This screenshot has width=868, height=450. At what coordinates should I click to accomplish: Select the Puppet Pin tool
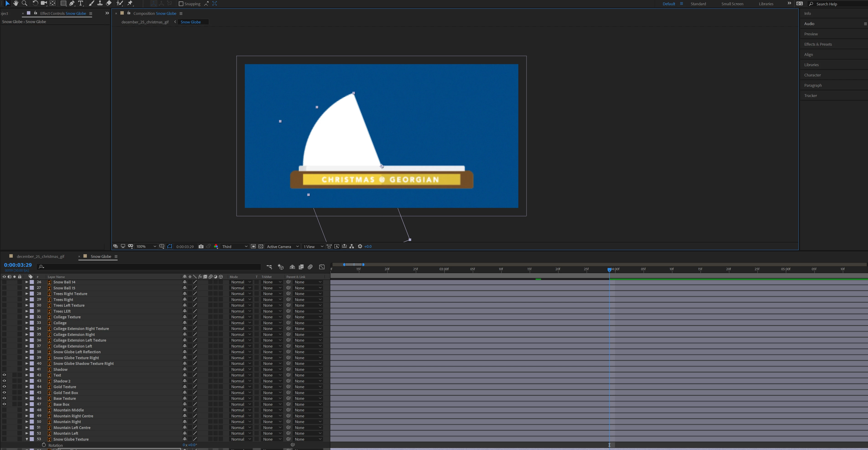click(x=130, y=3)
